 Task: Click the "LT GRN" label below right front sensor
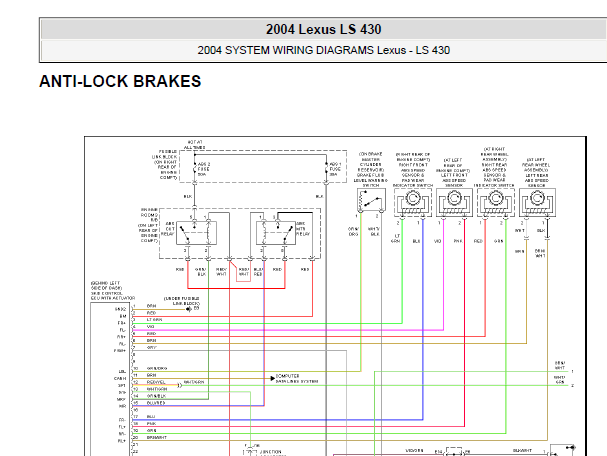pos(396,238)
